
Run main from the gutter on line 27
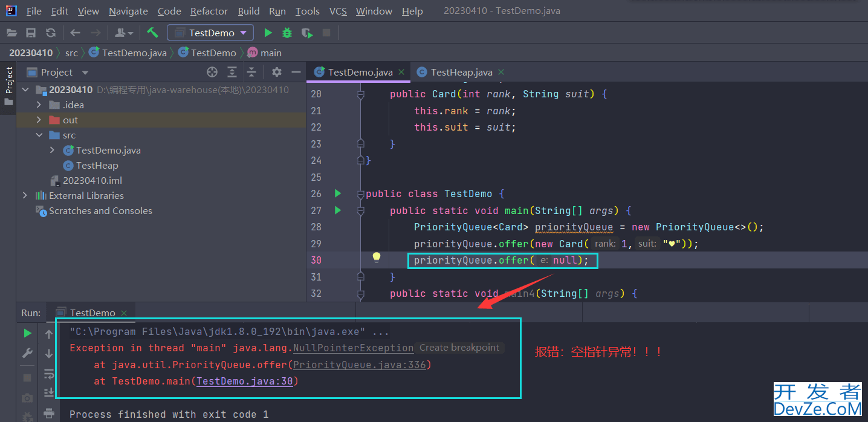pos(338,210)
